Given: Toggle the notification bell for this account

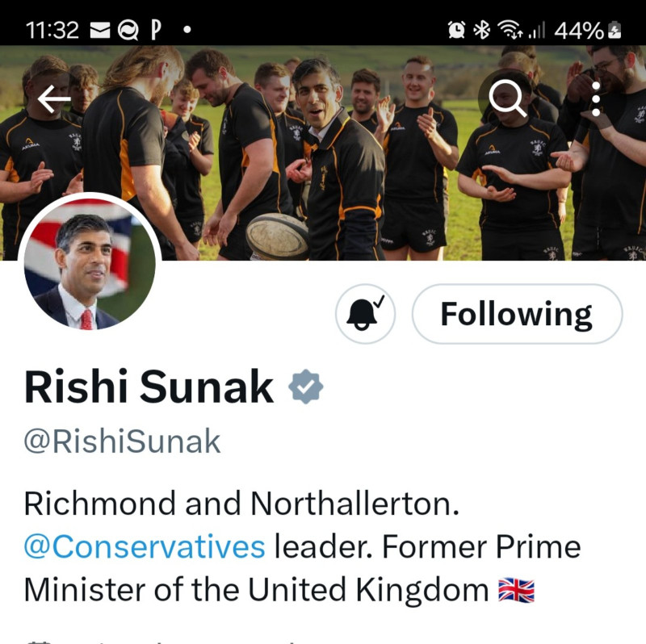Looking at the screenshot, I should click(x=365, y=314).
